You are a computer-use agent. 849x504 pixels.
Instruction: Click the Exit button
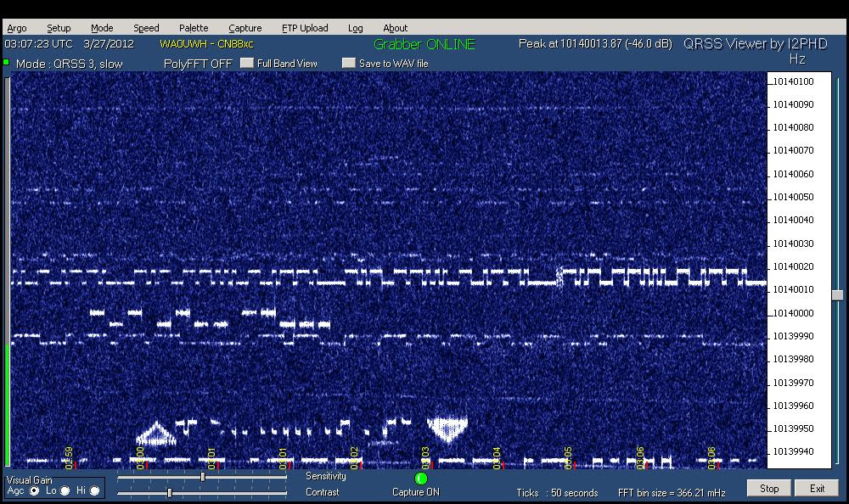tap(817, 488)
